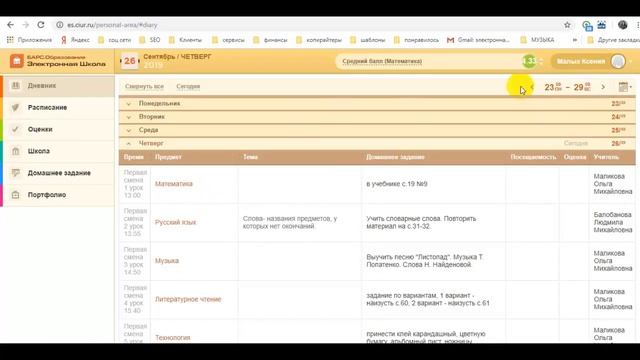Click the Оценка column header
640x360 pixels.
[x=575, y=157]
